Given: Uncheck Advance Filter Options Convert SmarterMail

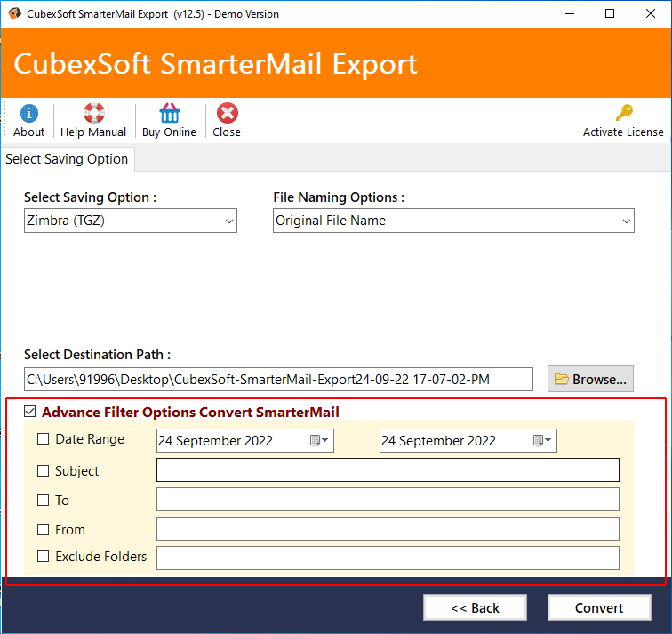Looking at the screenshot, I should (30, 412).
